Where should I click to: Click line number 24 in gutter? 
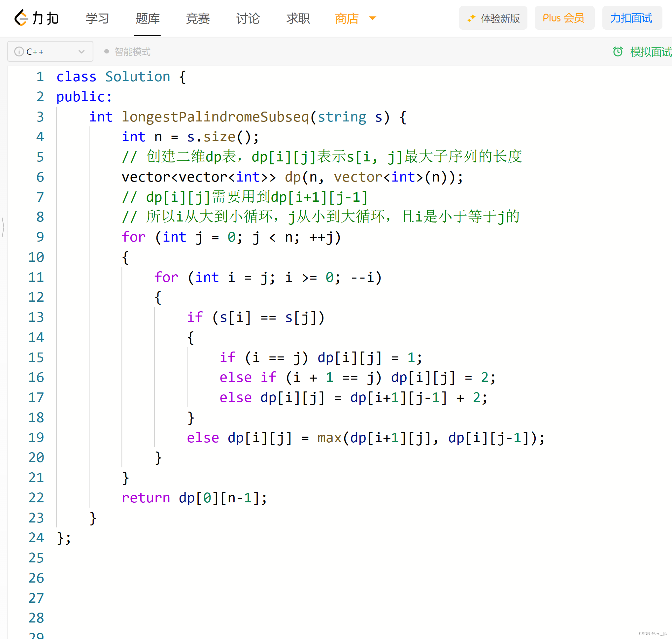(36, 538)
